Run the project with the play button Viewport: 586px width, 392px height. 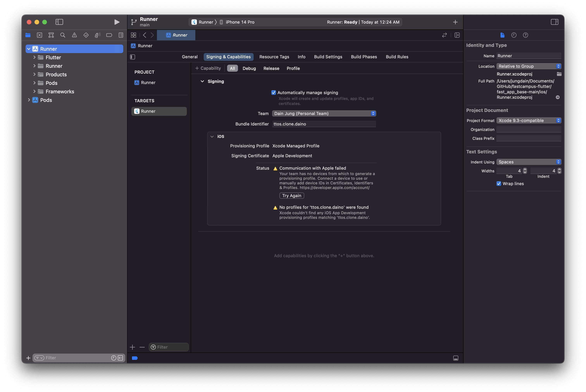[x=116, y=22]
